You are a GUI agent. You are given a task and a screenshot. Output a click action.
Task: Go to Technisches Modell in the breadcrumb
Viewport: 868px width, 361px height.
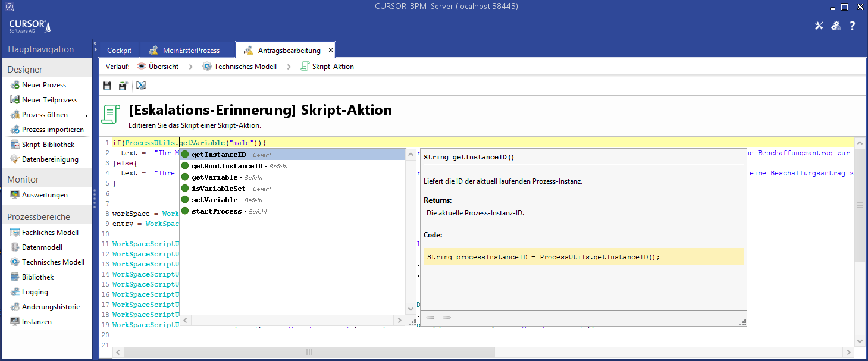[x=240, y=67]
